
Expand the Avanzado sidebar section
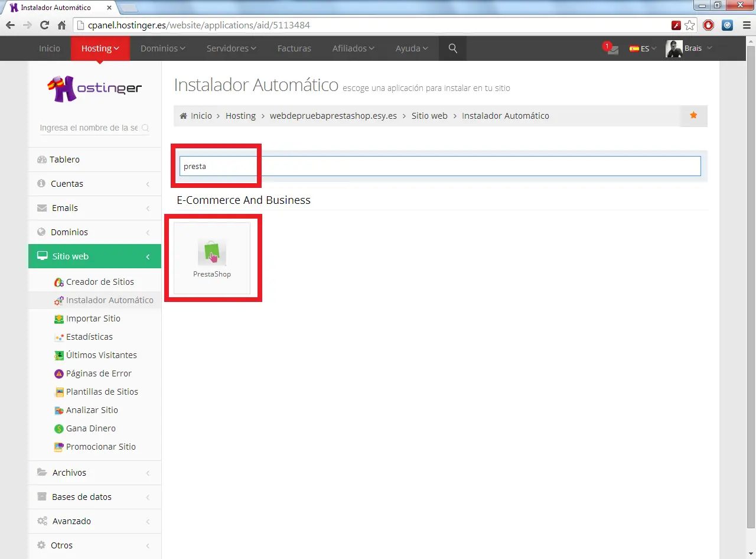pyautogui.click(x=94, y=521)
